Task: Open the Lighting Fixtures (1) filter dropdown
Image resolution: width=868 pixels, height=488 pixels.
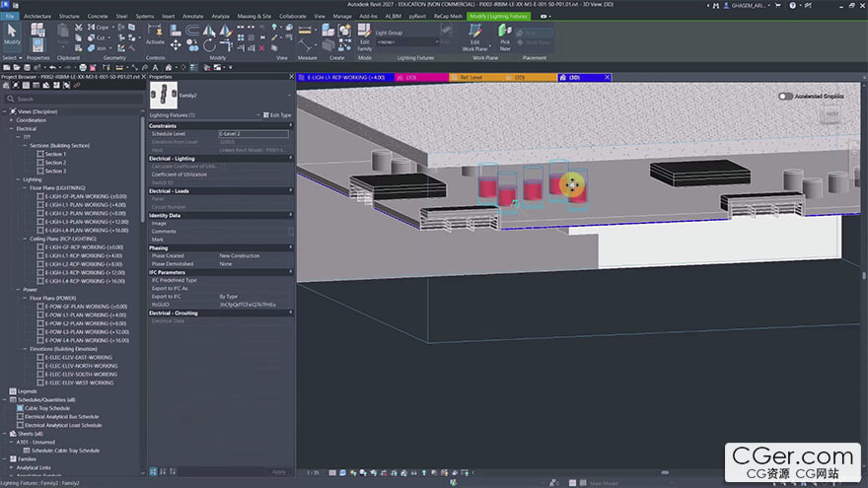Action: pos(258,115)
